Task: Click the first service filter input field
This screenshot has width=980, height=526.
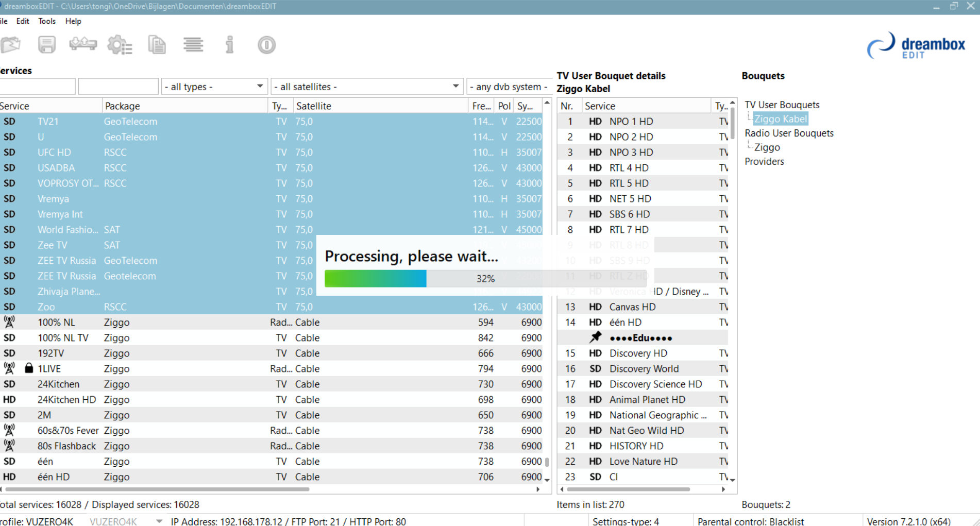Action: click(37, 87)
